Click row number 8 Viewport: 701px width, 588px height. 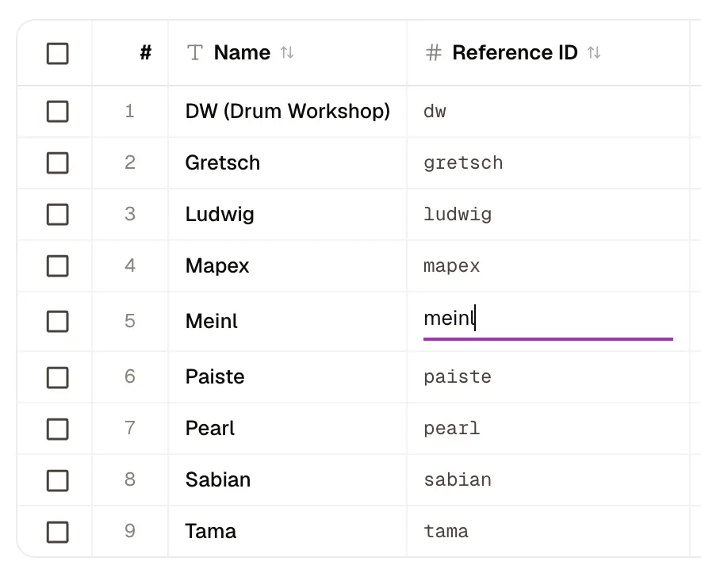point(129,479)
